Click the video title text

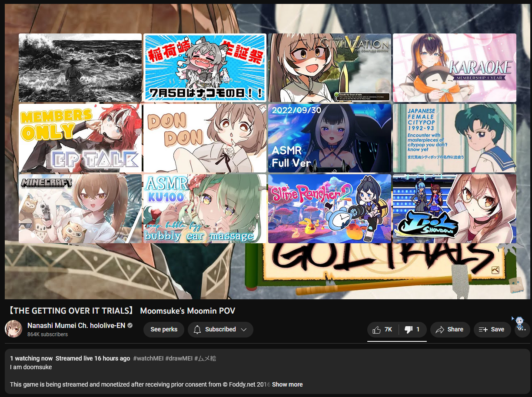click(x=121, y=311)
